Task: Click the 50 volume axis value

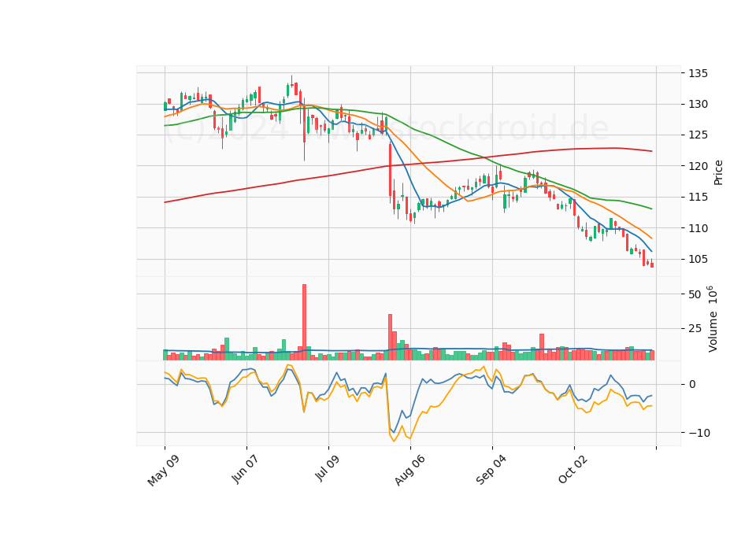Action: [695, 294]
